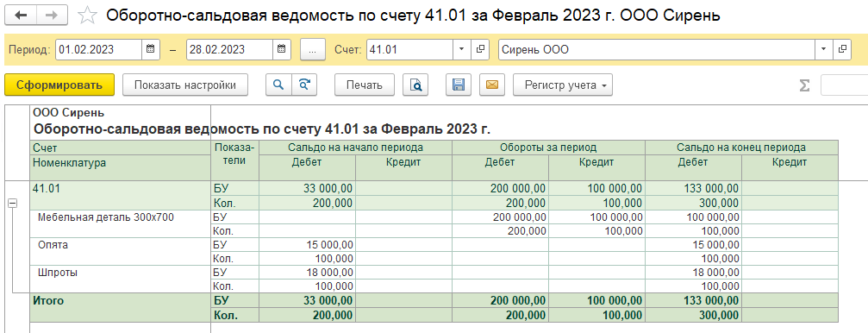
Task: Click 41.01 closing debit 133 000,00
Action: (694, 188)
